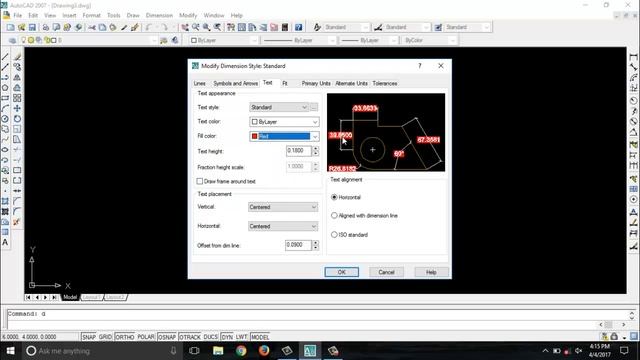Open the text style Standard toolbar dropdown
This screenshot has width=640, height=360.
click(346, 27)
